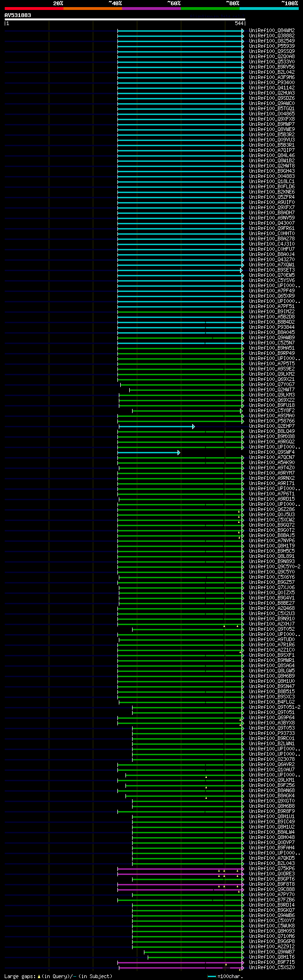This screenshot has width=303, height=980.
Task: Click the red 20% identity legend segment
Action: pyautogui.click(x=34, y=9)
